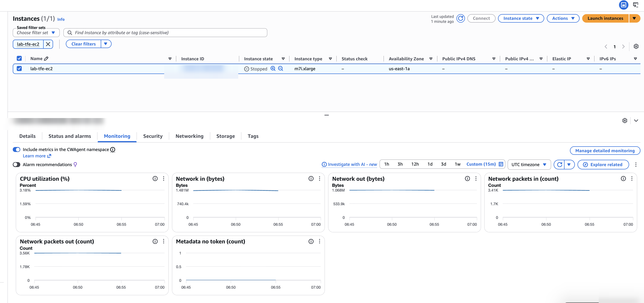Screen dimensions: 644x303
Task: Open the monitoring dashboard overflow menu
Action: click(x=636, y=165)
